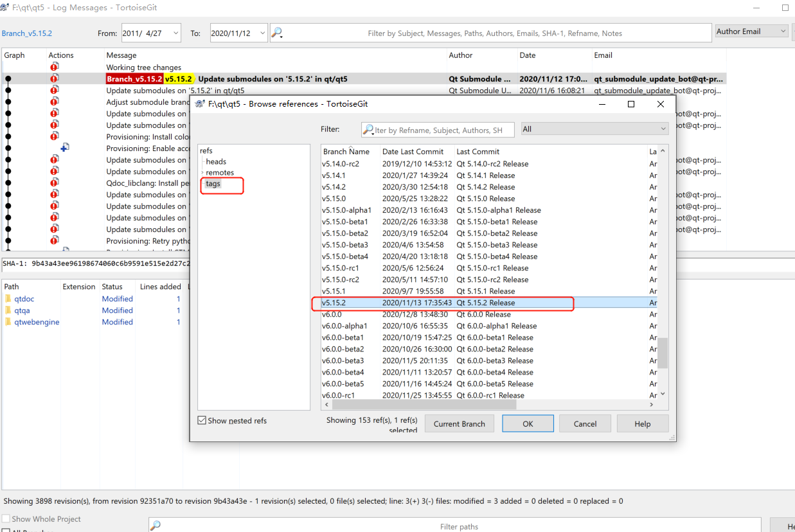795x532 pixels.
Task: Toggle the Show nested refs checkbox
Action: tap(202, 421)
